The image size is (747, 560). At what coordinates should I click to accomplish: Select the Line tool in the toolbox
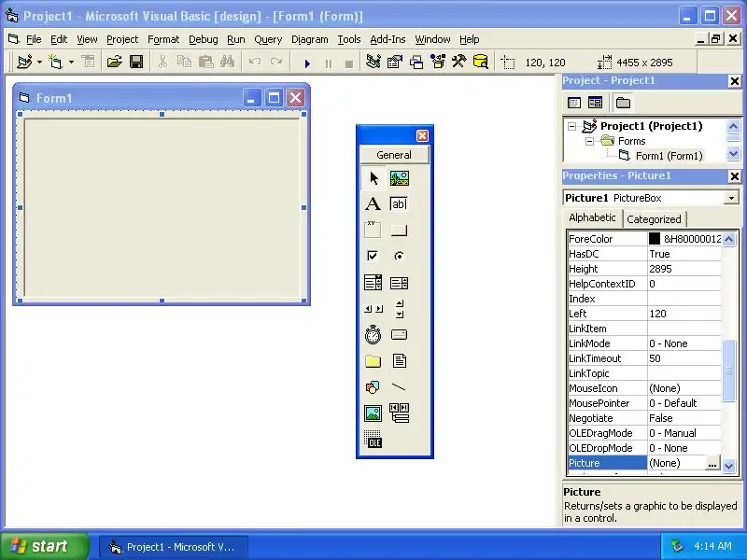tap(400, 387)
